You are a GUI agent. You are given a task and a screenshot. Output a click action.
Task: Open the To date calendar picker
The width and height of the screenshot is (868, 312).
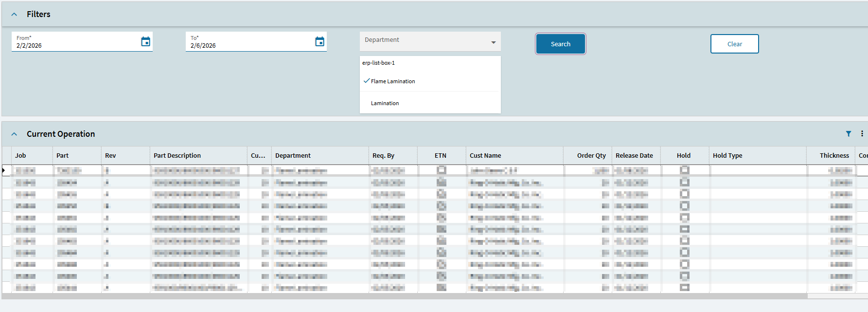319,42
